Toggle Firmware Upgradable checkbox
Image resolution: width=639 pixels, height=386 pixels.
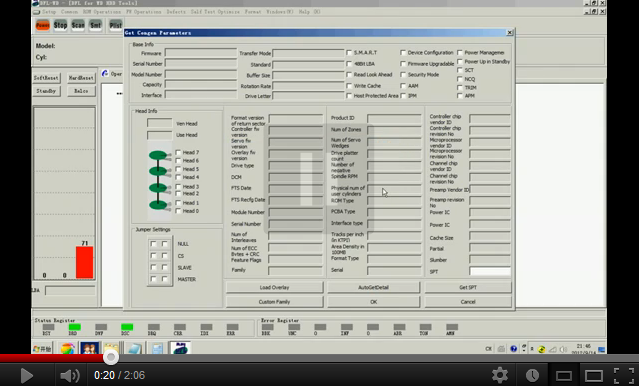(x=403, y=64)
